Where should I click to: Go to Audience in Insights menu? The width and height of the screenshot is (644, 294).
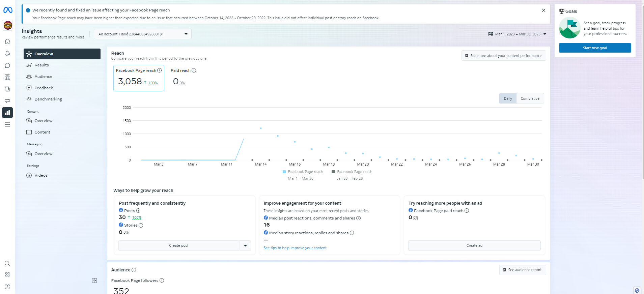point(43,77)
